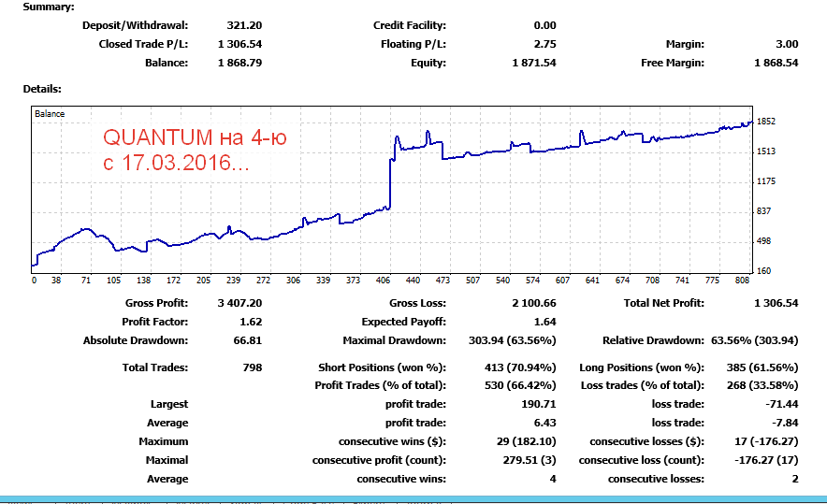Click the Short Positions (won %) label
827x504 pixels.
tap(382, 367)
